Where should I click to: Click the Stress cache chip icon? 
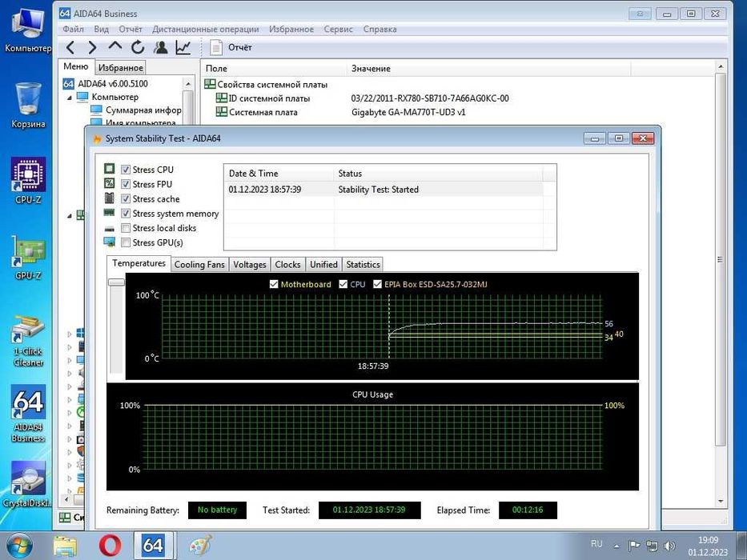coord(110,198)
